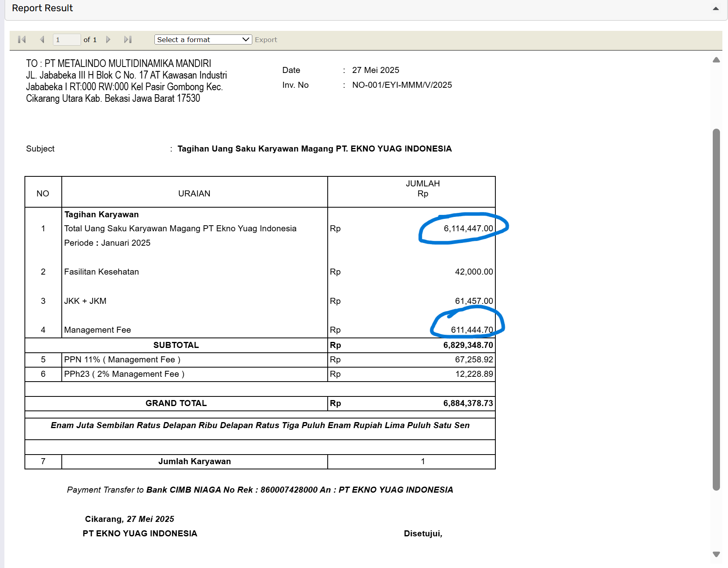
Task: Click the Jumlah Karyawan label
Action: (x=195, y=461)
